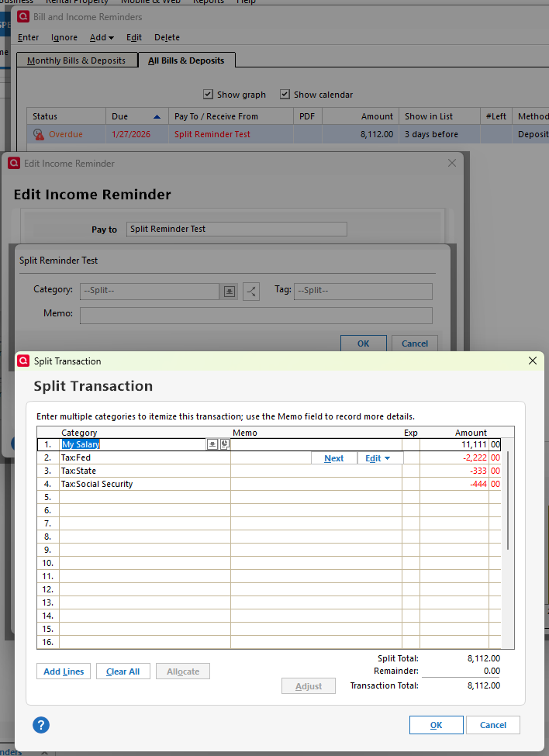Select the Tax:State category row
549x756 pixels.
coord(144,471)
